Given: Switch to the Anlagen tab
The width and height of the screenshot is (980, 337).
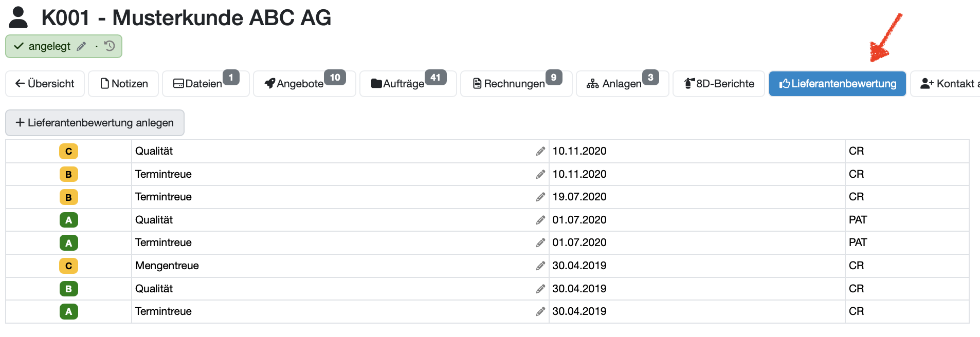Looking at the screenshot, I should point(622,84).
